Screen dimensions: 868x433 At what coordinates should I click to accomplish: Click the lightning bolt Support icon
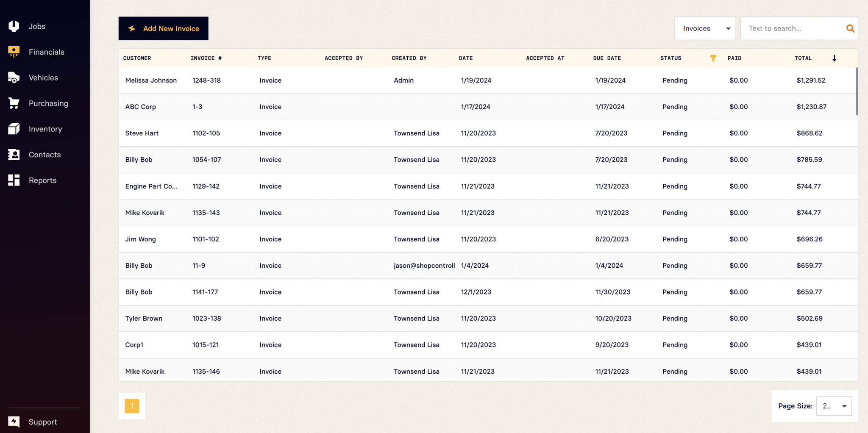(14, 422)
